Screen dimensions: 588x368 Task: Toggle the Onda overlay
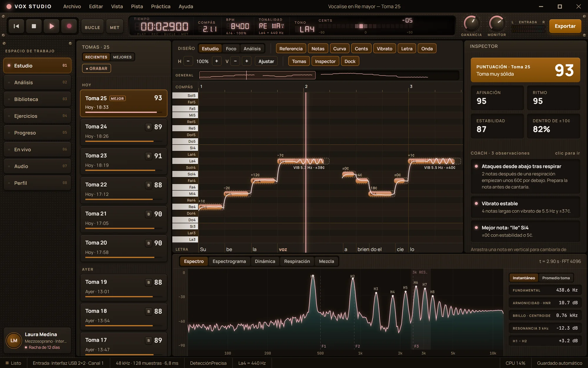pyautogui.click(x=427, y=49)
